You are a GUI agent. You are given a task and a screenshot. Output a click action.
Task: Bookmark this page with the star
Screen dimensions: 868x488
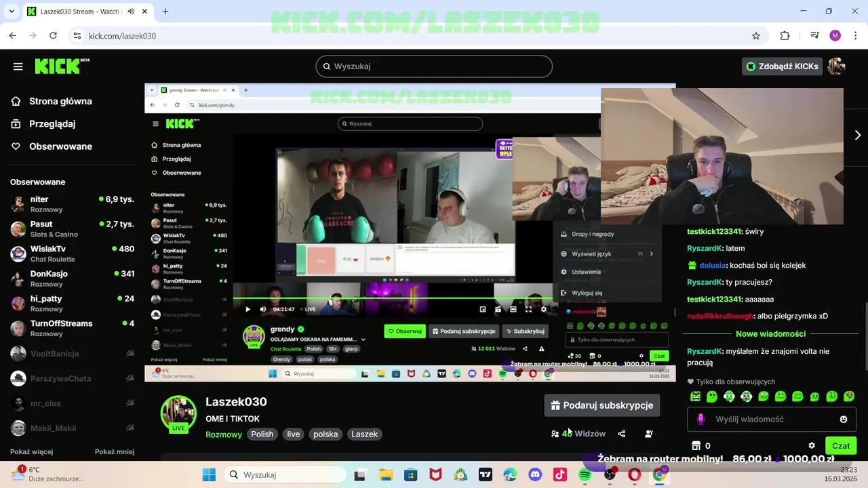point(755,35)
